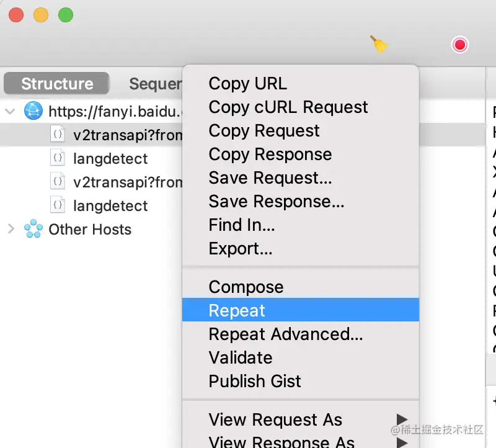
Task: Choose Save Response... from the menu
Action: (277, 201)
